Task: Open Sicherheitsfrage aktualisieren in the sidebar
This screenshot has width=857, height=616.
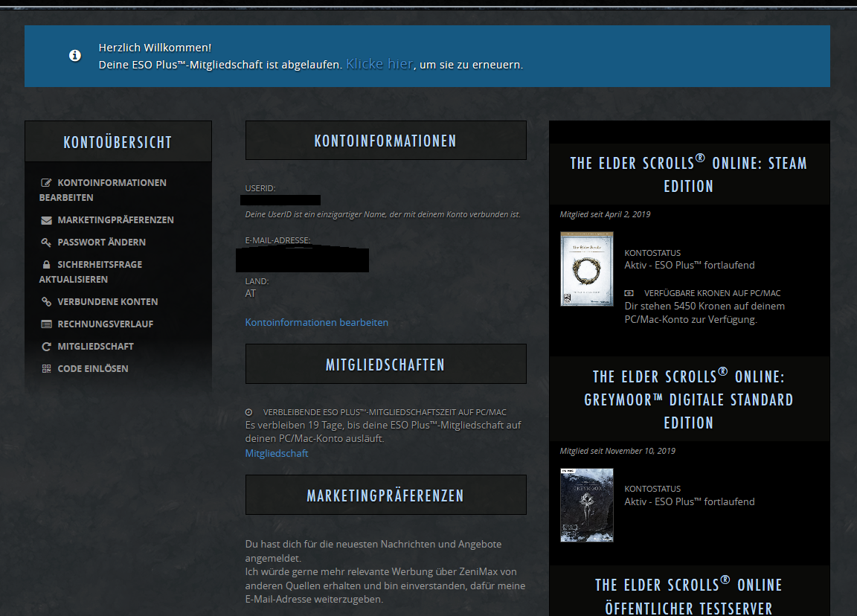Action: click(91, 272)
